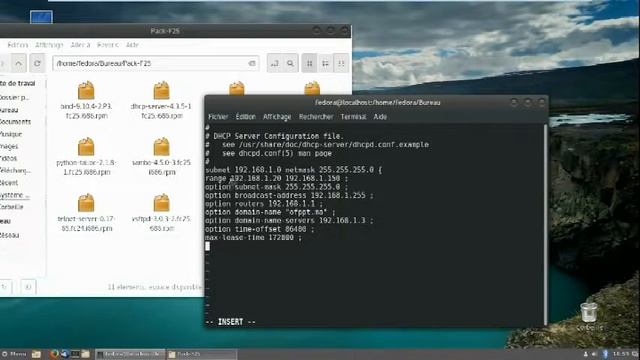The image size is (640, 360).
Task: Open Fichier menu in the terminal
Action: tap(218, 117)
